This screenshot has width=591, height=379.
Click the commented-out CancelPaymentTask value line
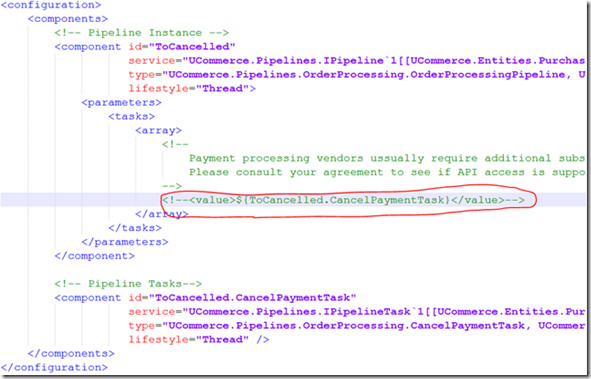[343, 200]
